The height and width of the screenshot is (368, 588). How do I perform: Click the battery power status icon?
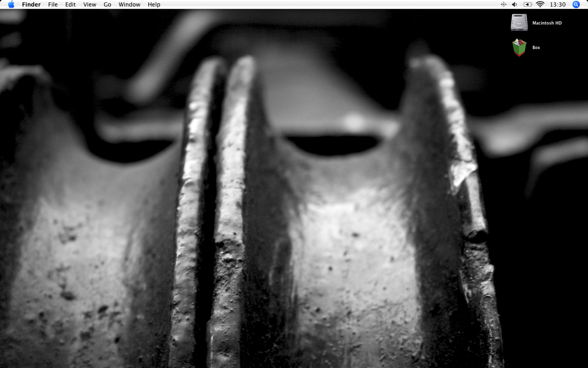pos(528,4)
